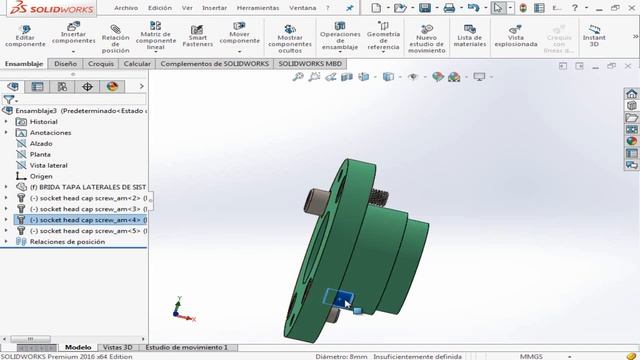
Task: Open File Explorer icon in task pane
Action: point(631,117)
